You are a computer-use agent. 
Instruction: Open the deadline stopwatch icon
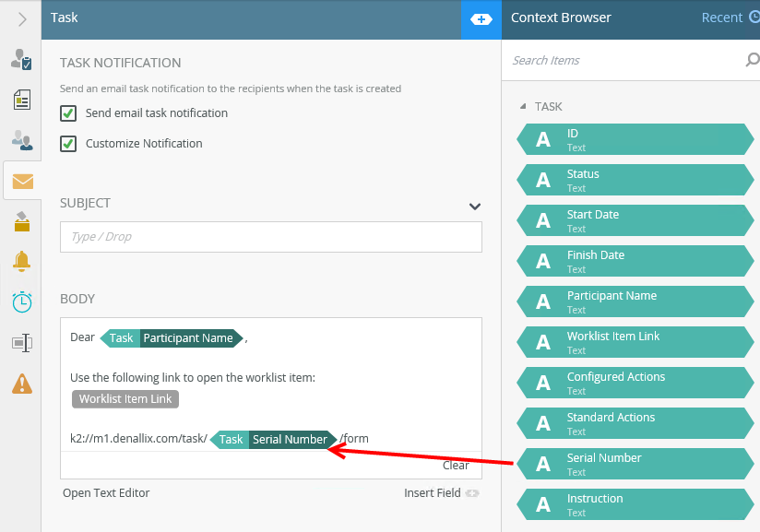[x=22, y=301]
